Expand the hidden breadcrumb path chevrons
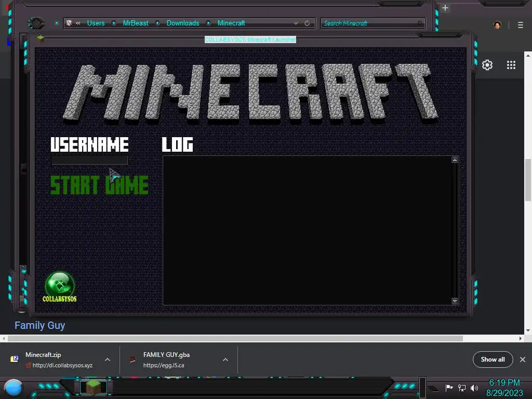This screenshot has width=532, height=399. click(78, 23)
